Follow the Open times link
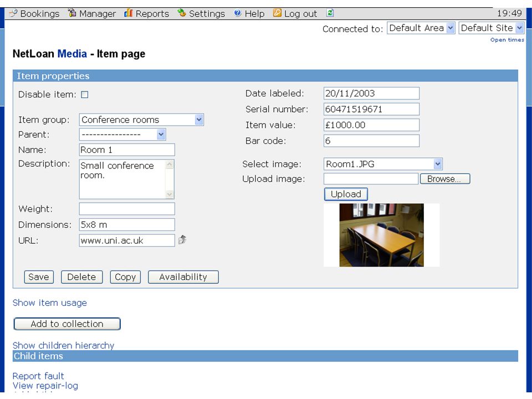This screenshot has height=399, width=532. (507, 40)
